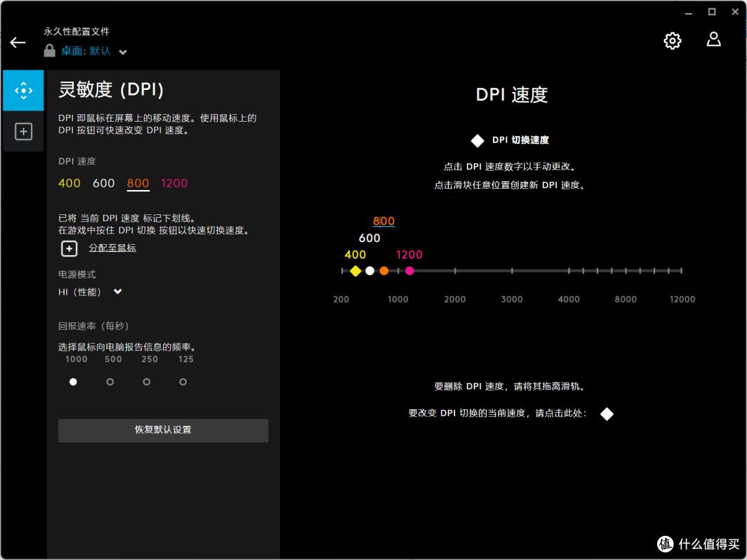The image size is (747, 560).
Task: Click the underlined 800 DPI speed value
Action: [x=138, y=183]
